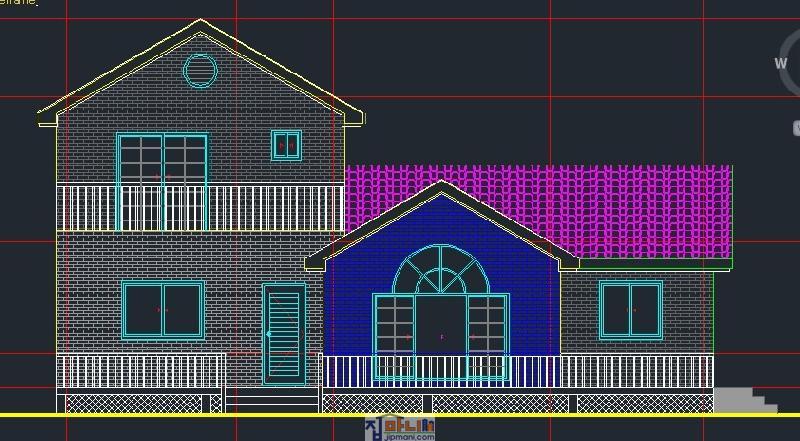Image resolution: width=800 pixels, height=441 pixels.
Task: Click the front door handle
Action: 269,334
